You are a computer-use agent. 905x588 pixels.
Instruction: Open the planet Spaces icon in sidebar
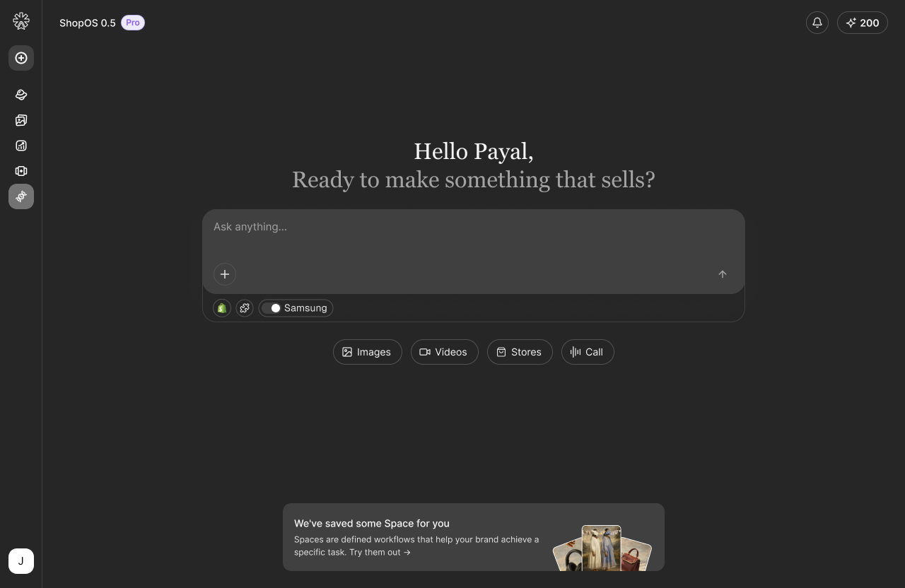tap(21, 95)
